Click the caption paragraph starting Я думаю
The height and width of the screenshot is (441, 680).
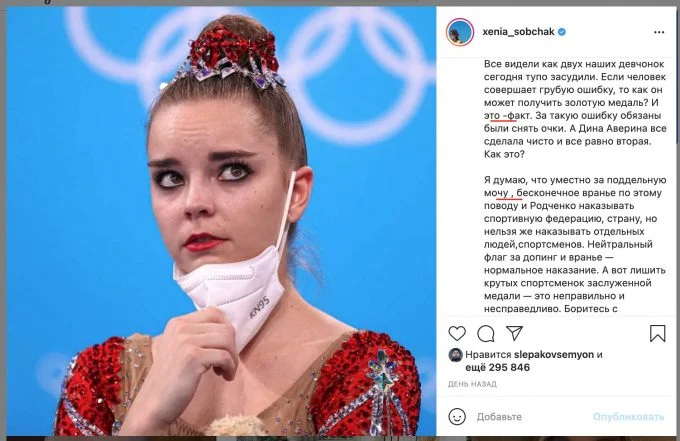click(575, 244)
